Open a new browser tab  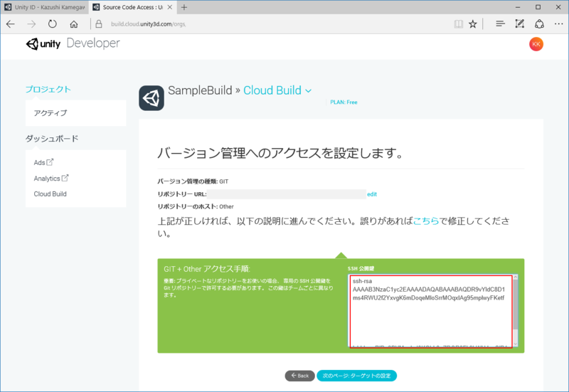coord(184,7)
